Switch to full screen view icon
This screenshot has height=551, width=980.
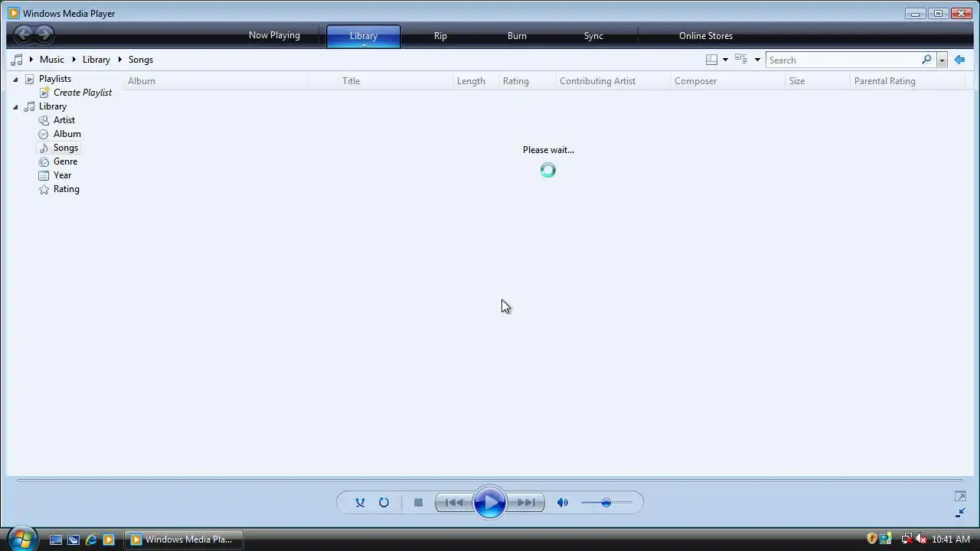(x=960, y=497)
